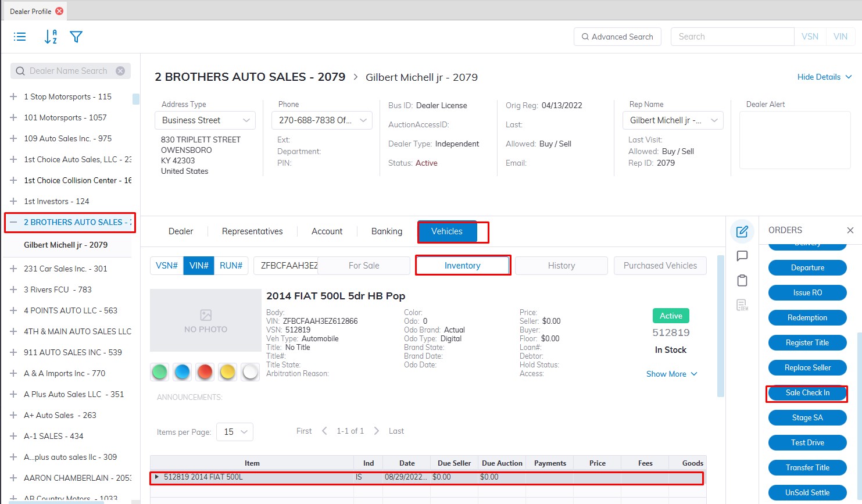Open the Items per Page dropdown
This screenshot has height=504, width=862.
(x=235, y=432)
